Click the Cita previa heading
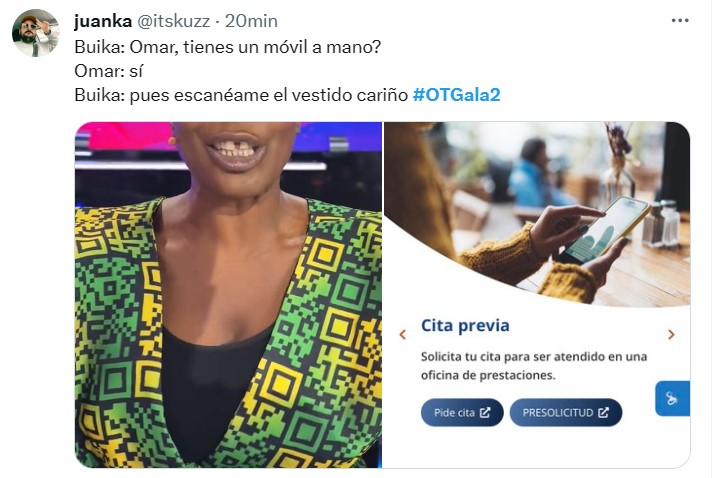Image resolution: width=720 pixels, height=478 pixels. click(465, 325)
